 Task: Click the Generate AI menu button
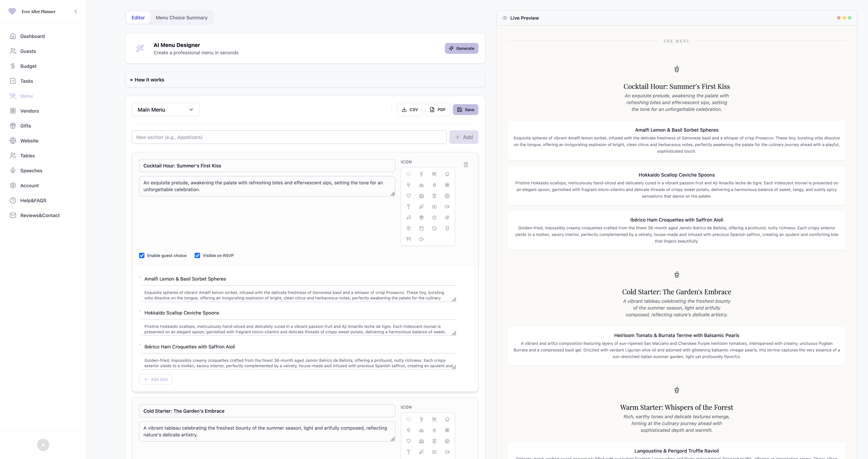point(461,48)
